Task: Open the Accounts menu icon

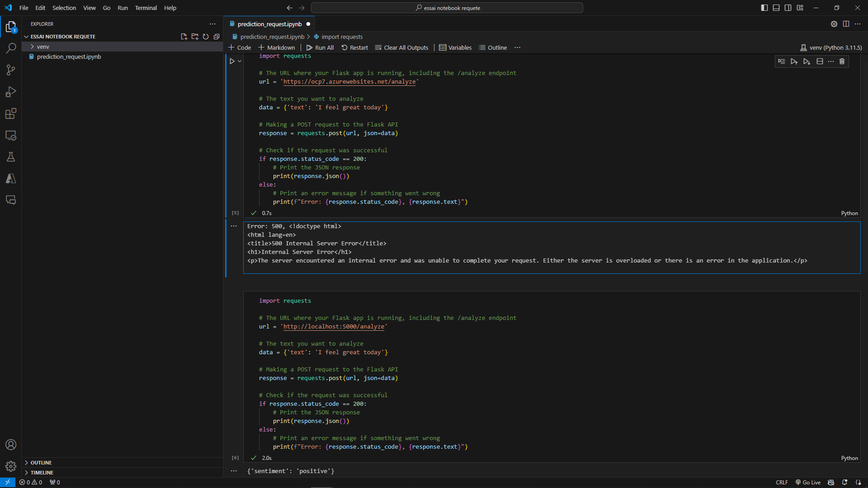Action: click(11, 445)
